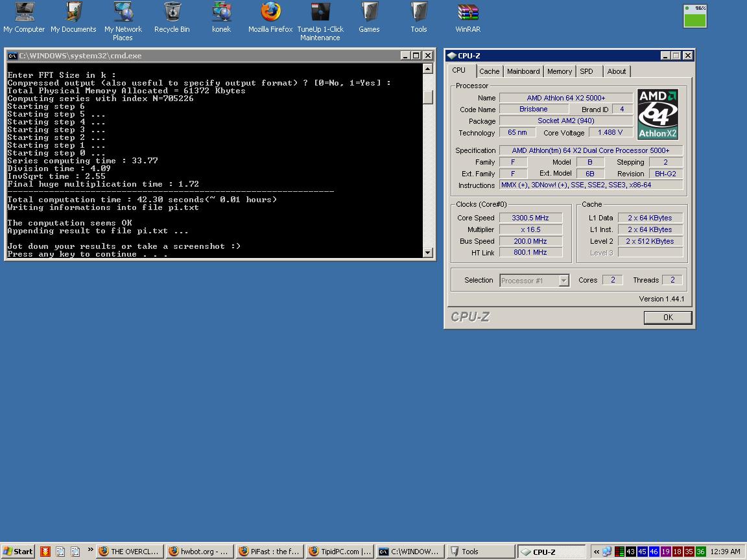
Task: Click the green 96% desktop gadget
Action: coord(695,16)
